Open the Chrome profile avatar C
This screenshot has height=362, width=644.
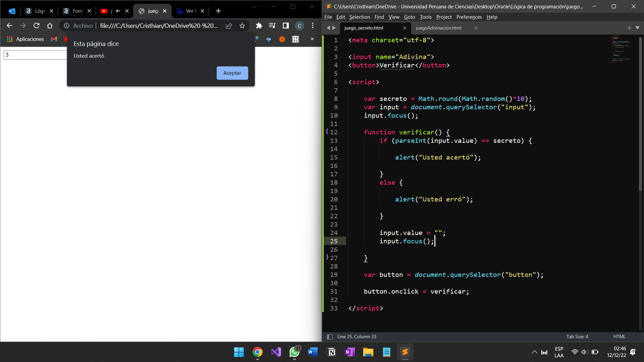[x=300, y=26]
